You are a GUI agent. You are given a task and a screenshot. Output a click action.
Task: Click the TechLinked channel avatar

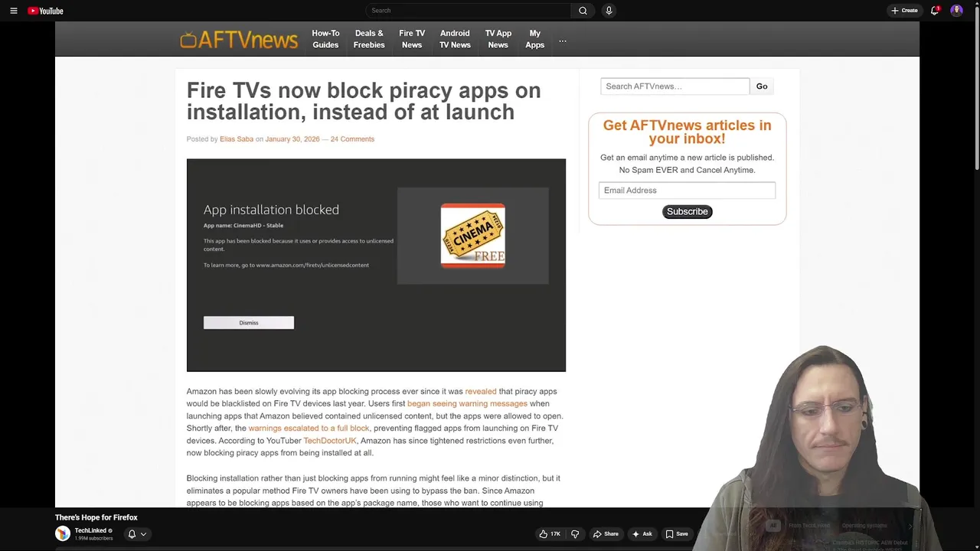pos(63,533)
